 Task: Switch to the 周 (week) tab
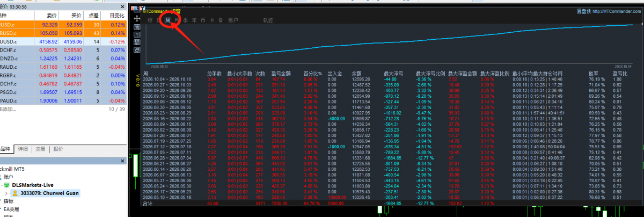[168, 20]
